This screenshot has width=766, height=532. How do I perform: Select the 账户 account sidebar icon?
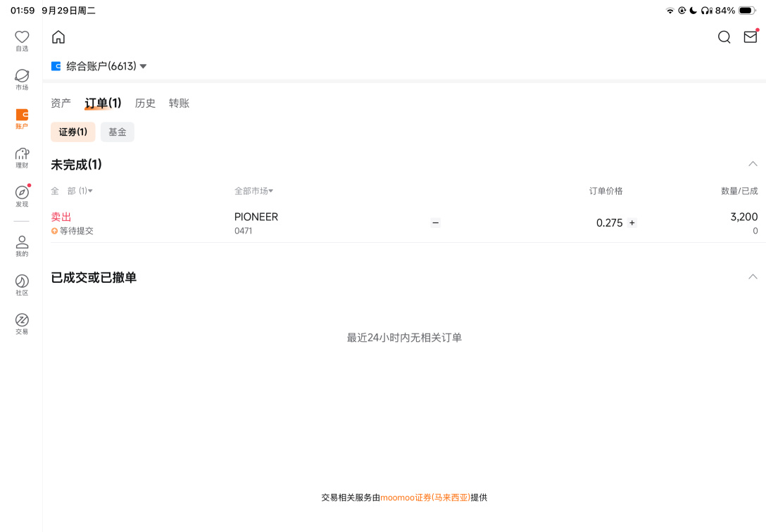click(x=22, y=119)
